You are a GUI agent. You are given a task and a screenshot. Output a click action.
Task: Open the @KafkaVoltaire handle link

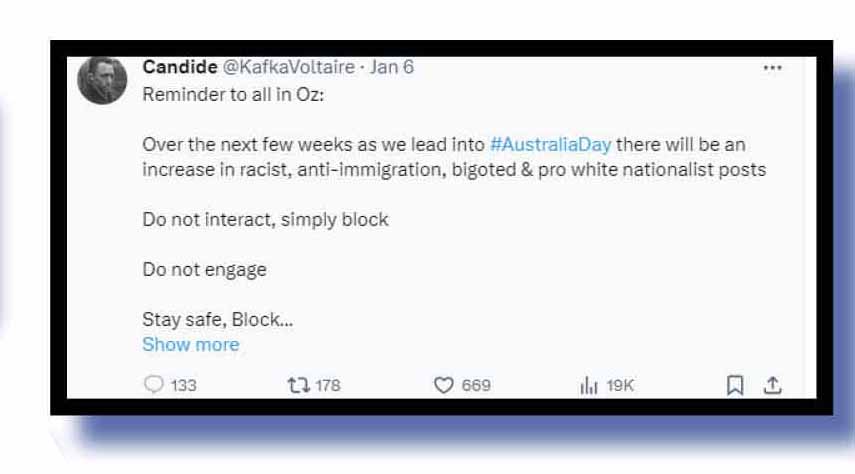coord(288,67)
